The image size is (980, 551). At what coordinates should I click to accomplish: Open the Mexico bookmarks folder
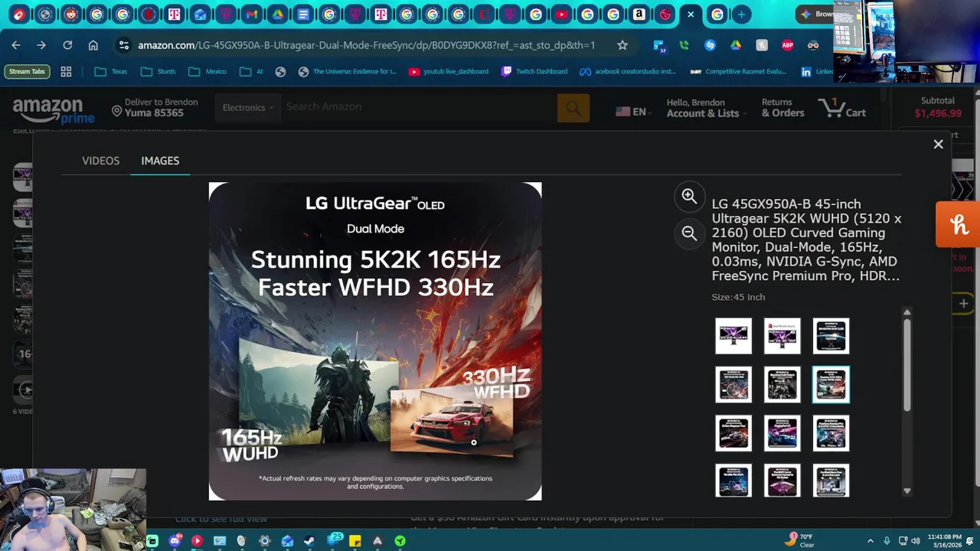(207, 71)
